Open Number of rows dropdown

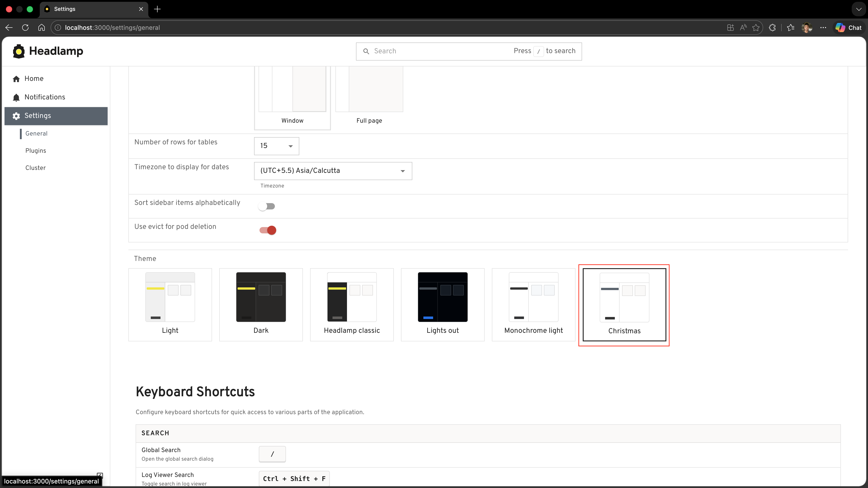coord(276,146)
